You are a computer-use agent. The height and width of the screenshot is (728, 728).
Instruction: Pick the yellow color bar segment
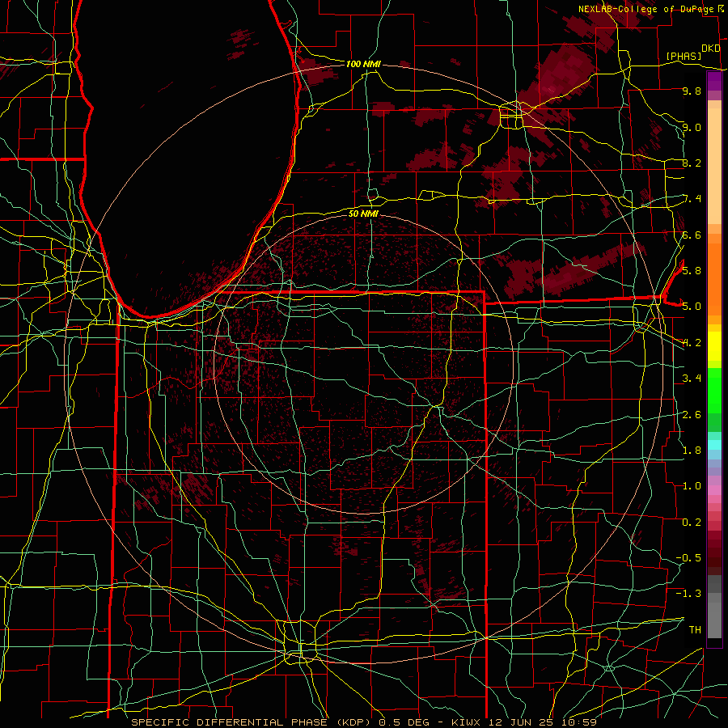pos(714,346)
